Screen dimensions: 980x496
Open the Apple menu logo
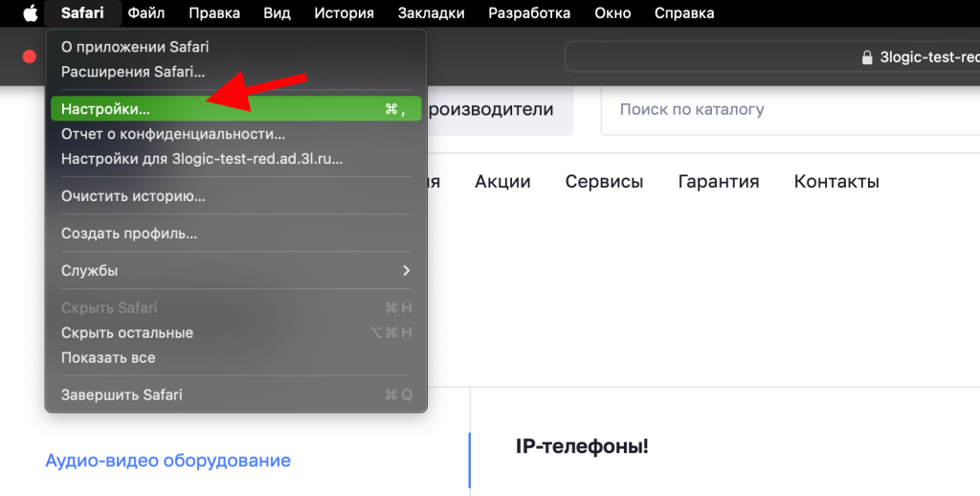coord(30,13)
